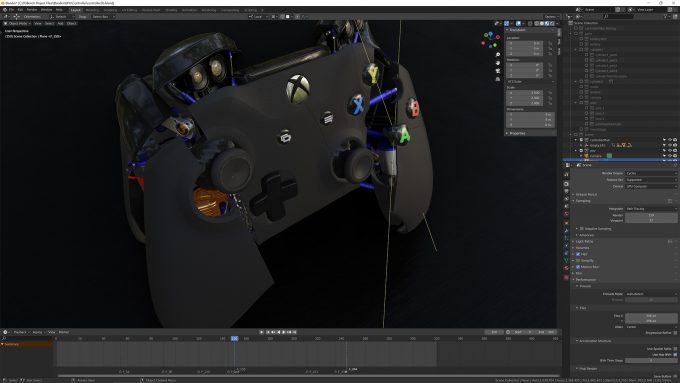Open the Object properties tab icon
The image size is (680, 383).
(566, 223)
